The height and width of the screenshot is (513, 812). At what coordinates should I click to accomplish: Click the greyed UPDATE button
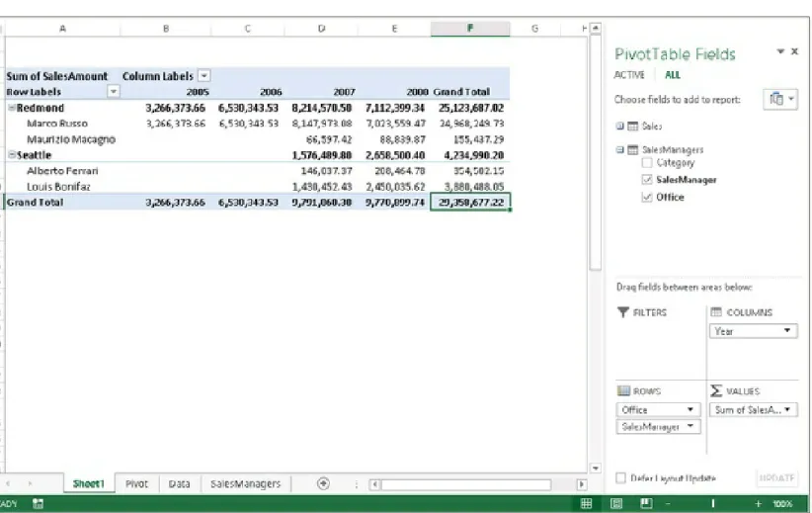point(776,477)
